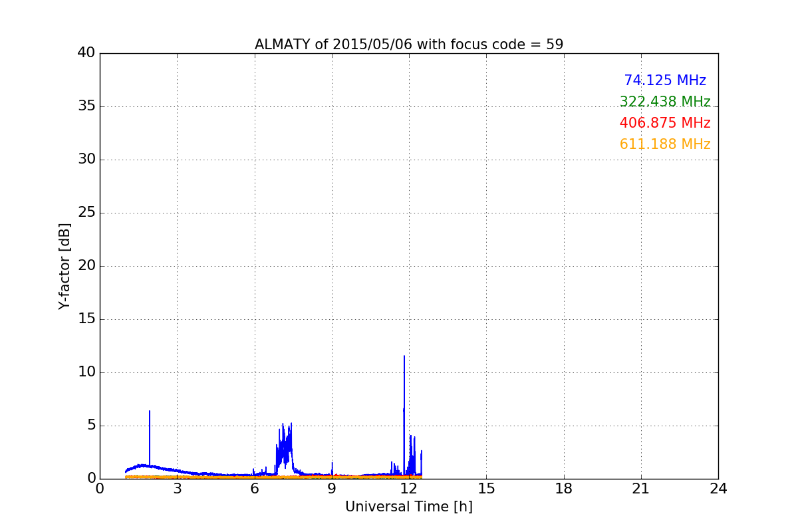Click the x-axis tick label 12
This screenshot has width=798, height=532.
409,489
